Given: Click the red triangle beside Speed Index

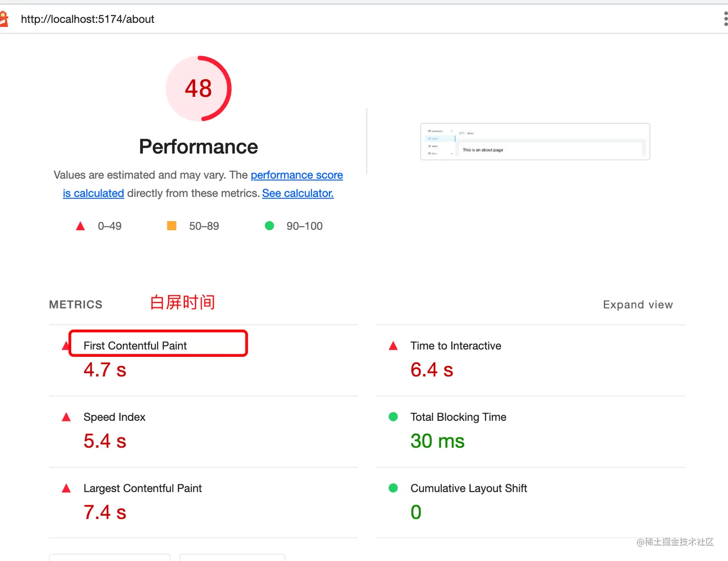Looking at the screenshot, I should tap(66, 417).
